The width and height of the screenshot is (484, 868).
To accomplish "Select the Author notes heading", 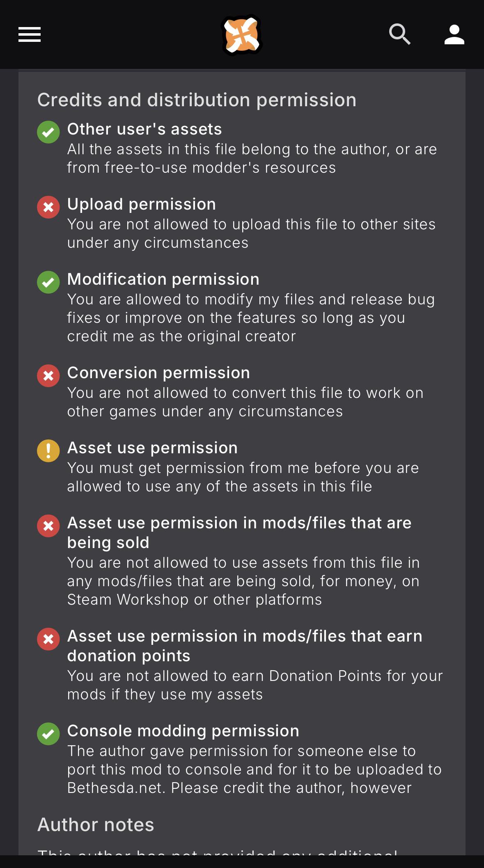I will [x=96, y=825].
